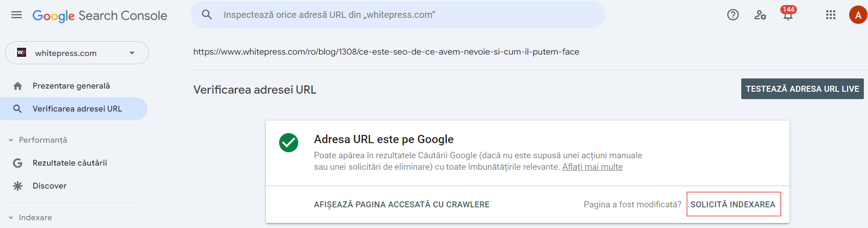Open notifications bell with 144 badge
The width and height of the screenshot is (868, 228).
click(x=788, y=13)
